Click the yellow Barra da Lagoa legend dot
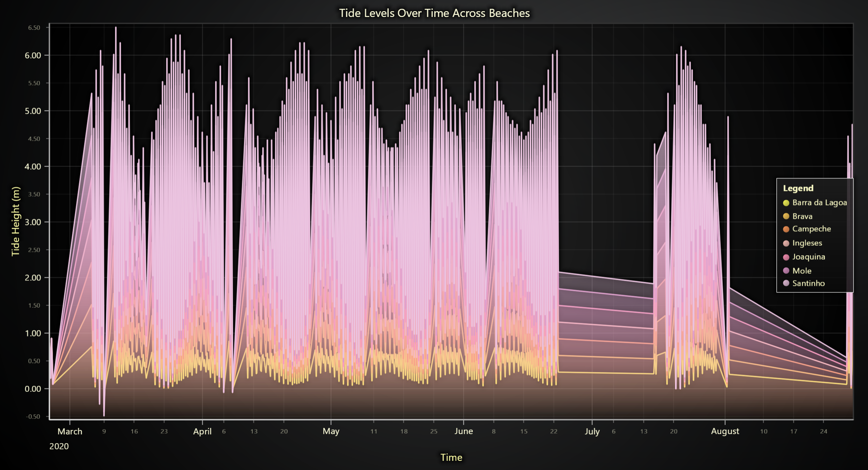Screen dimensions: 868x470 click(786, 203)
